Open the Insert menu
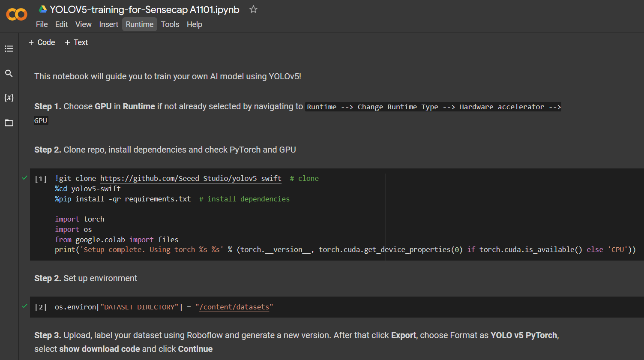The width and height of the screenshot is (644, 360). (x=108, y=24)
